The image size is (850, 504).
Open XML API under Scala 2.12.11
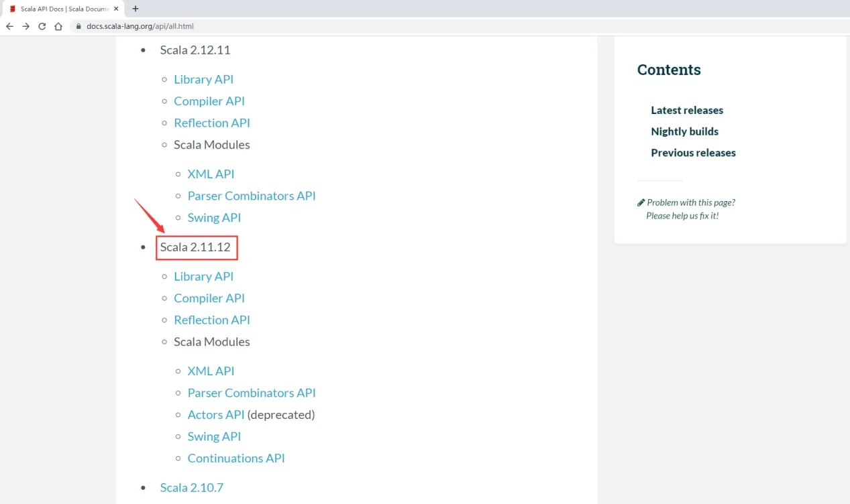point(211,174)
